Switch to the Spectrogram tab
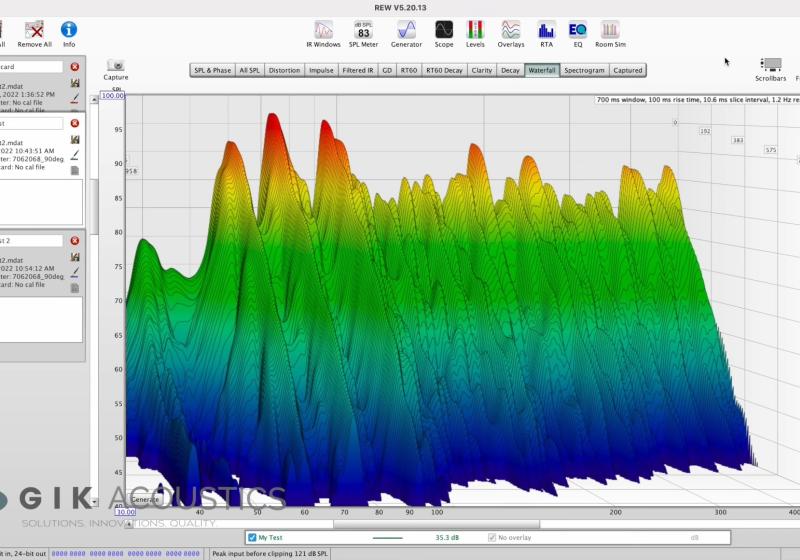 584,70
